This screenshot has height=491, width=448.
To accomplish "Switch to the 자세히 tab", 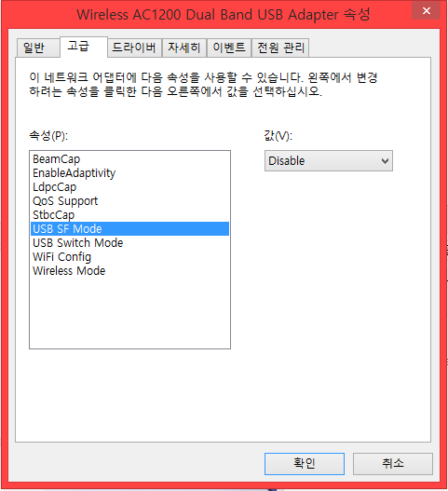I will [184, 48].
